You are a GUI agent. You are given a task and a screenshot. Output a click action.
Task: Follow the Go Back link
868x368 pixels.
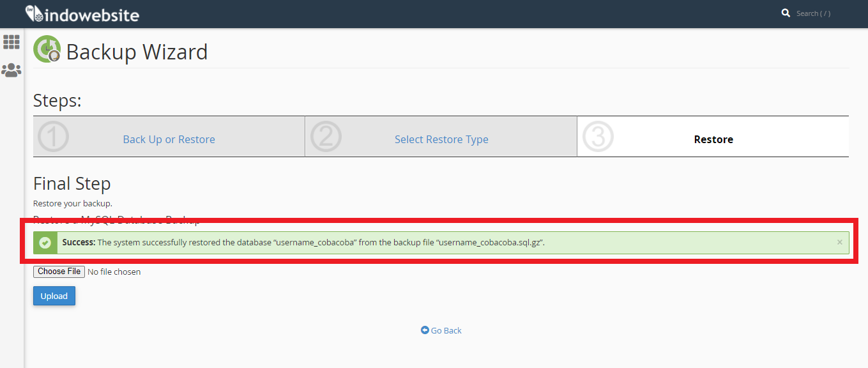[x=446, y=330]
